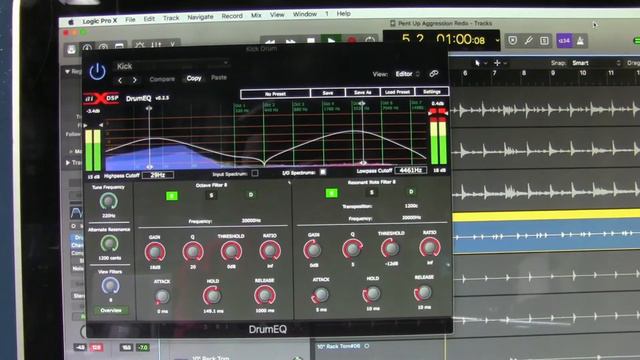Click the Load Preset button
The width and height of the screenshot is (640, 360).
click(x=397, y=92)
